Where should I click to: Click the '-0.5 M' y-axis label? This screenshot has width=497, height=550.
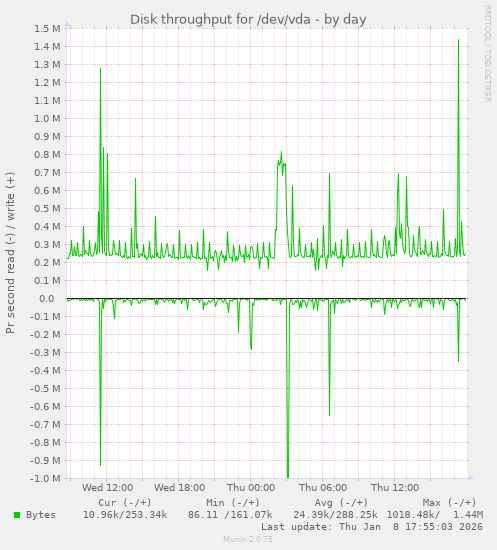[45, 389]
